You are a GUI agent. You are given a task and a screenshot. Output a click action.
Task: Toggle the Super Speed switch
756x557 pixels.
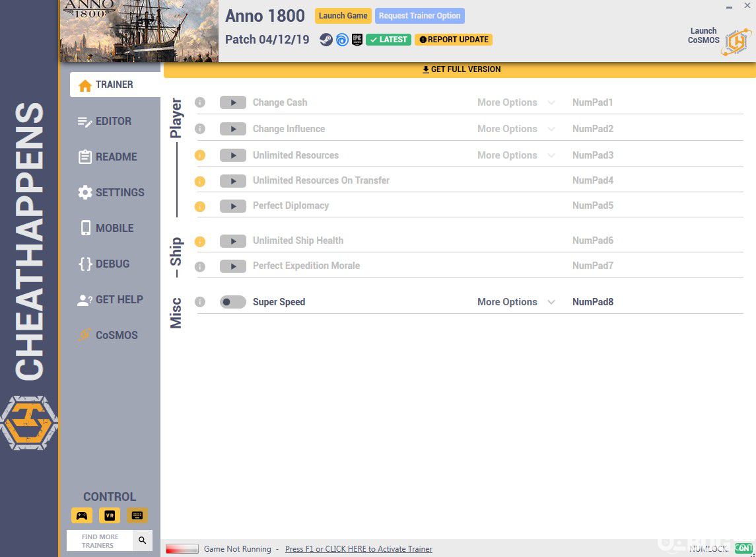tap(233, 302)
